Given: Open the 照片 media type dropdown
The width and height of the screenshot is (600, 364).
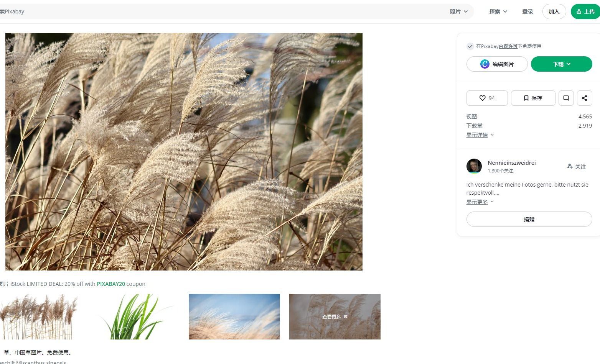Looking at the screenshot, I should (x=459, y=11).
